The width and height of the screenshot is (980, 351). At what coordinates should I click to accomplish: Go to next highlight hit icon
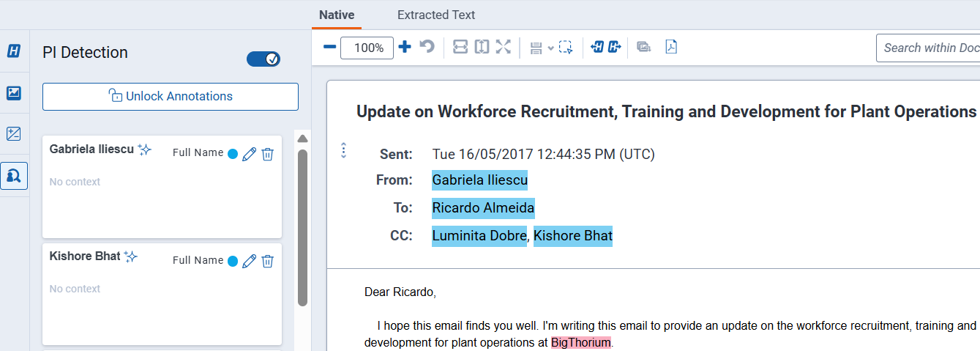[614, 48]
